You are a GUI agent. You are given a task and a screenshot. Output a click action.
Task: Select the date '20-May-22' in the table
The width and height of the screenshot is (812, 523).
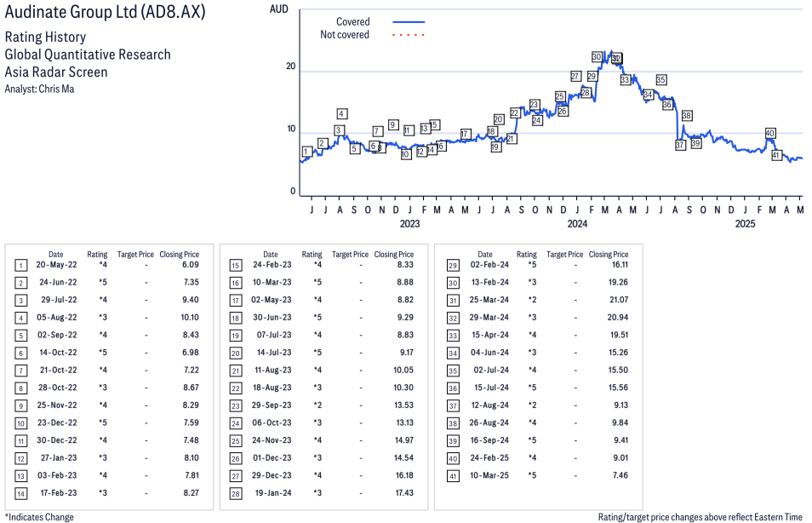[56, 265]
